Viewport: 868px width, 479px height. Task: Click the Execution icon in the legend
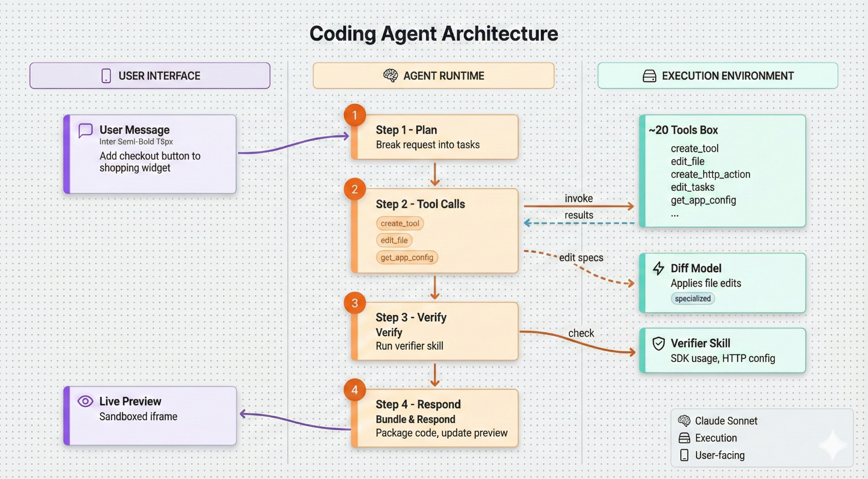click(x=684, y=438)
